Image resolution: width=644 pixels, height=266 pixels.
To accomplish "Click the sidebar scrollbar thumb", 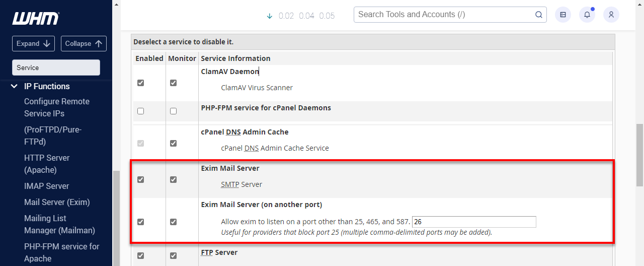I will pyautogui.click(x=117, y=218).
